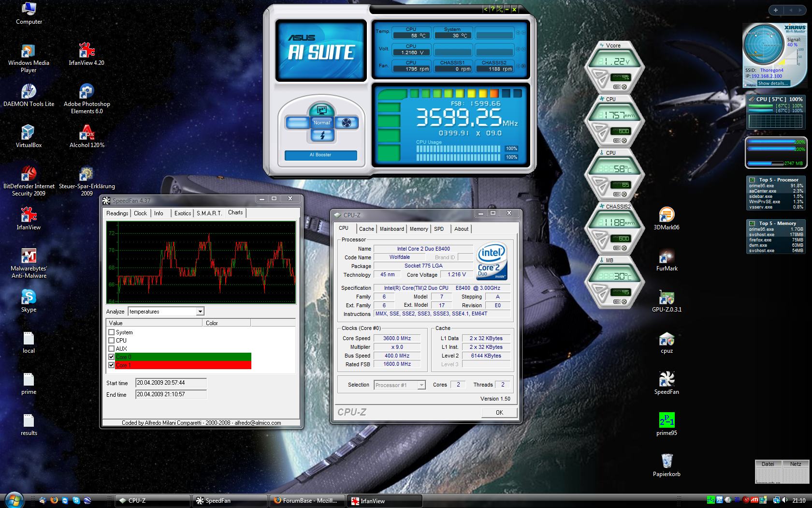
Task: Open the GPU-Z.0.3.1 desktop shortcut
Action: coord(667,300)
